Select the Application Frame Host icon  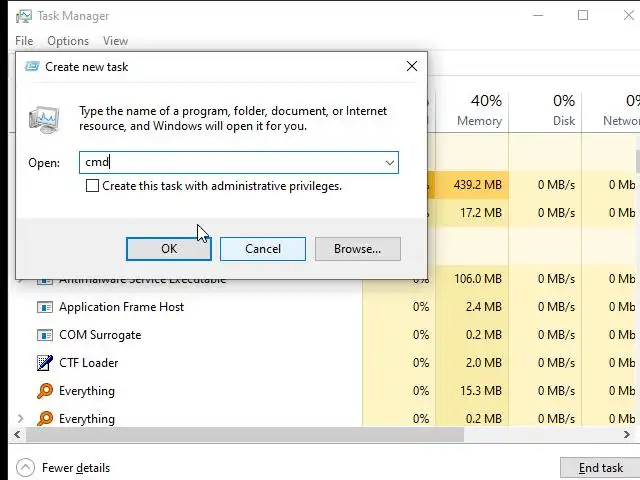click(45, 307)
